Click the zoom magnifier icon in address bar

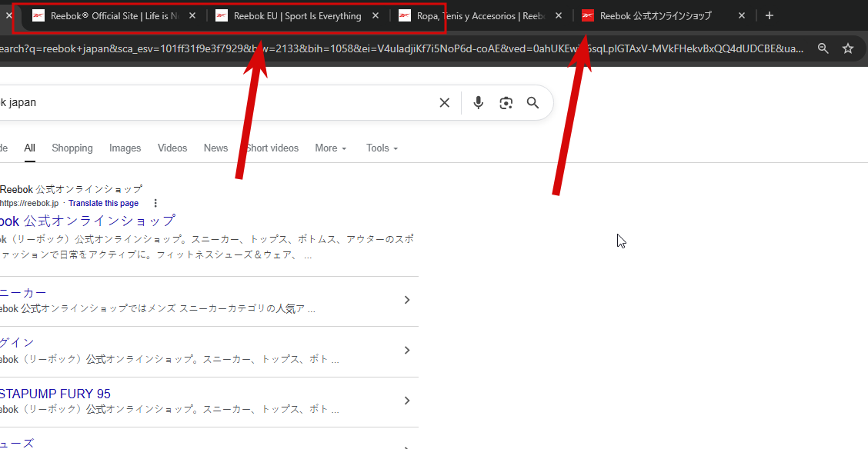pos(823,48)
